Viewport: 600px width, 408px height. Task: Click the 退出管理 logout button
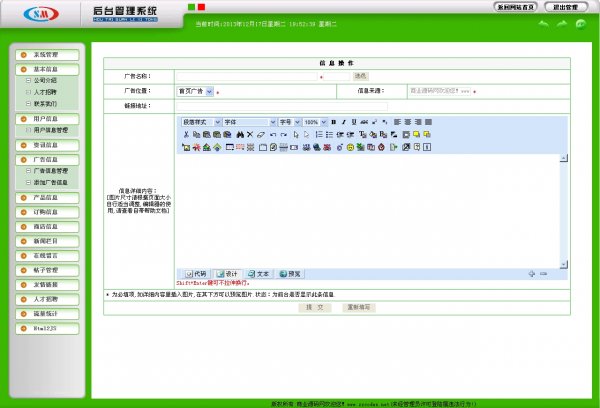click(x=566, y=7)
